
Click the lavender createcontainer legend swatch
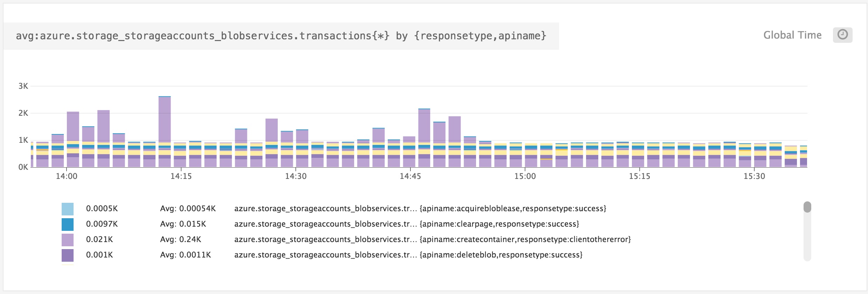point(68,240)
